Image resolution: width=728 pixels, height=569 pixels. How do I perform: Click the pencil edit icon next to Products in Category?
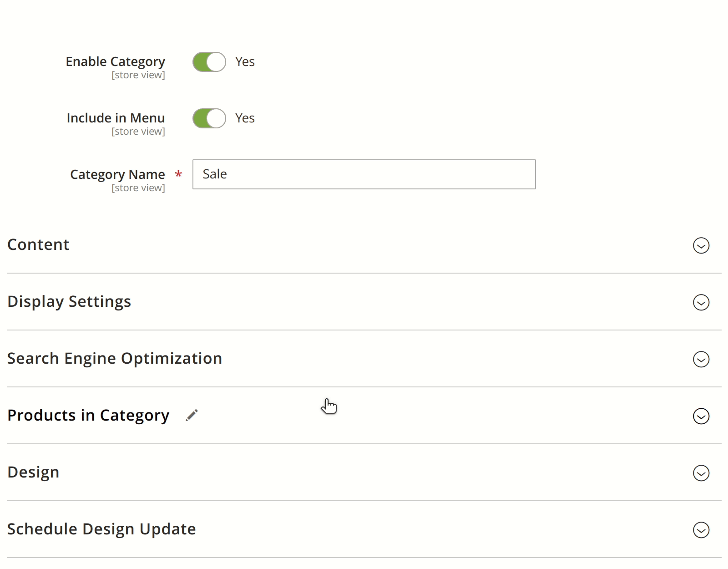192,415
